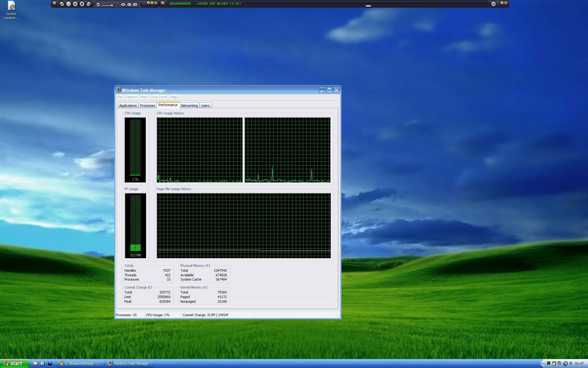Skip to the next track
Viewport: 588px width, 368px height.
[x=89, y=4]
